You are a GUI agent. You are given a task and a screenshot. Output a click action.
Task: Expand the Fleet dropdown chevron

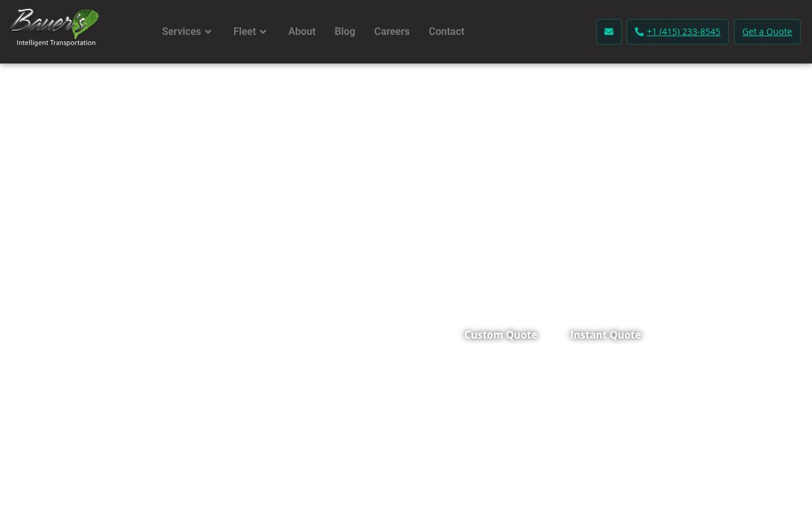[263, 32]
